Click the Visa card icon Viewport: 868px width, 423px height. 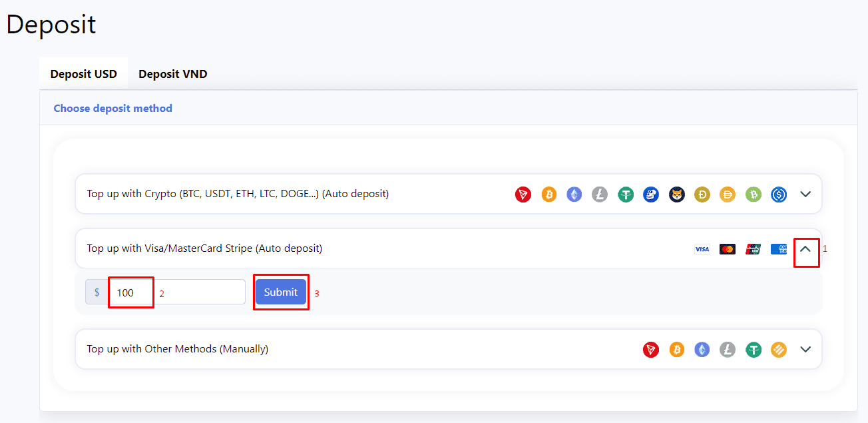(x=702, y=249)
